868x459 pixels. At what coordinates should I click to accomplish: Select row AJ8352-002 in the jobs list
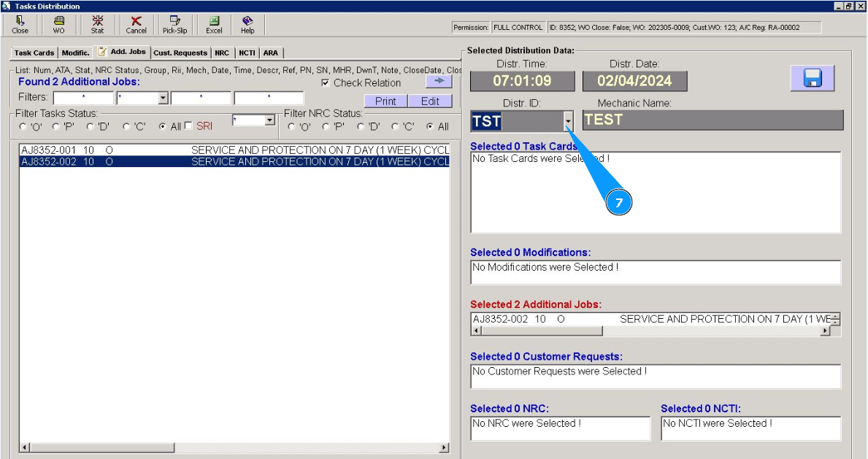(x=235, y=162)
